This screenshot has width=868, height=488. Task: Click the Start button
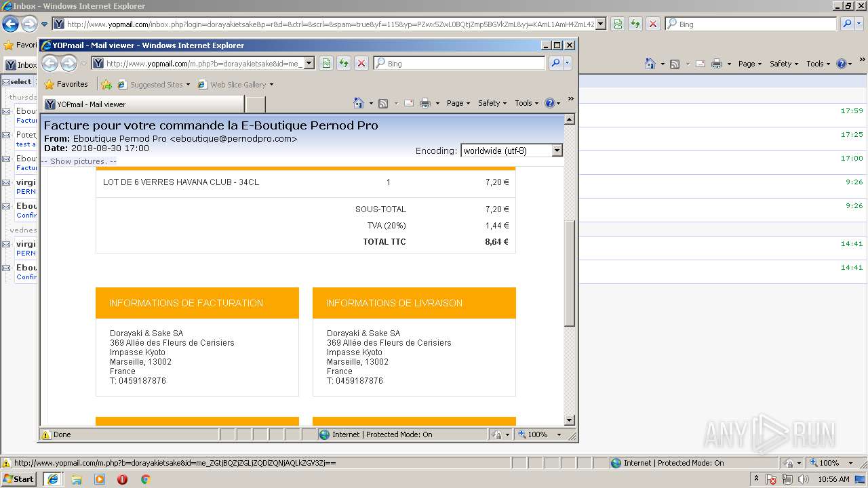pyautogui.click(x=19, y=479)
